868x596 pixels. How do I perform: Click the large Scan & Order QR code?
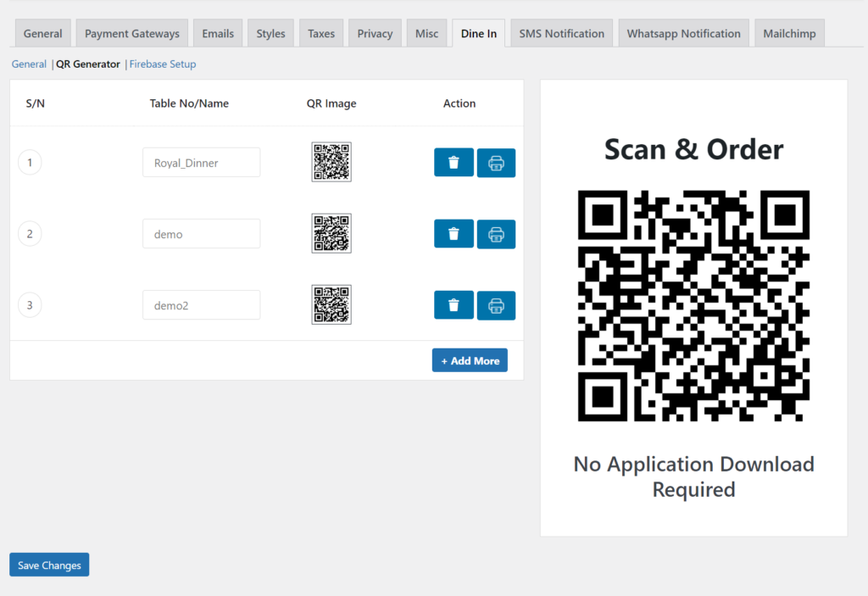point(693,306)
